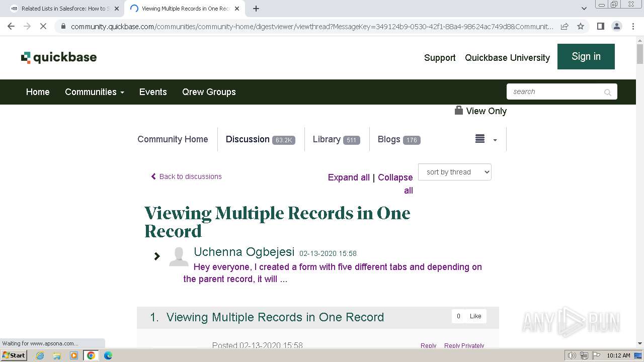
Task: Open the 'Hey everyone, I created a form' preview
Action: (333, 273)
